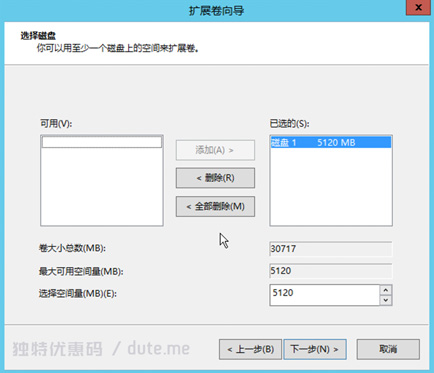
Task: Select 磁盘 1 5120 MB in selected list
Action: coord(331,143)
